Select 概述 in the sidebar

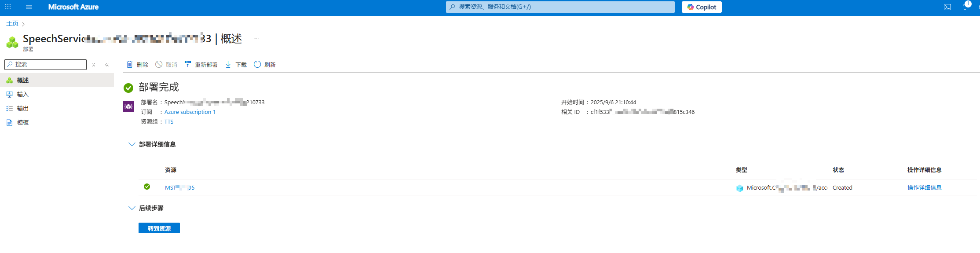tap(57, 80)
